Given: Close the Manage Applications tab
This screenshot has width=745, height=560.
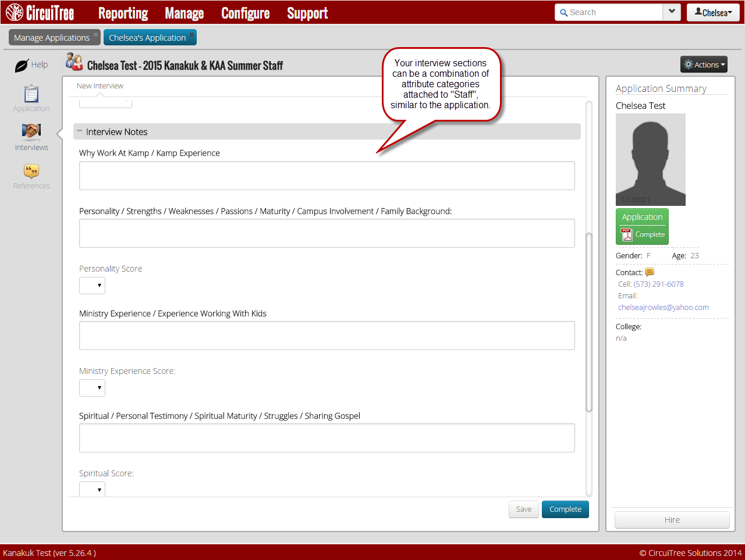Looking at the screenshot, I should (x=95, y=35).
